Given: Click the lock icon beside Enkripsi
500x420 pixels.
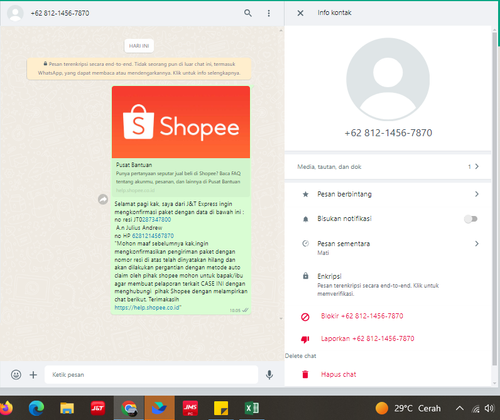Looking at the screenshot, I should 305,276.
